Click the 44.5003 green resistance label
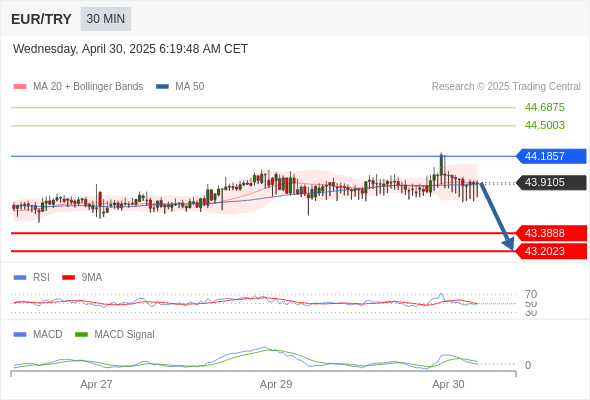Screen dimensions: 590x400 coord(545,125)
